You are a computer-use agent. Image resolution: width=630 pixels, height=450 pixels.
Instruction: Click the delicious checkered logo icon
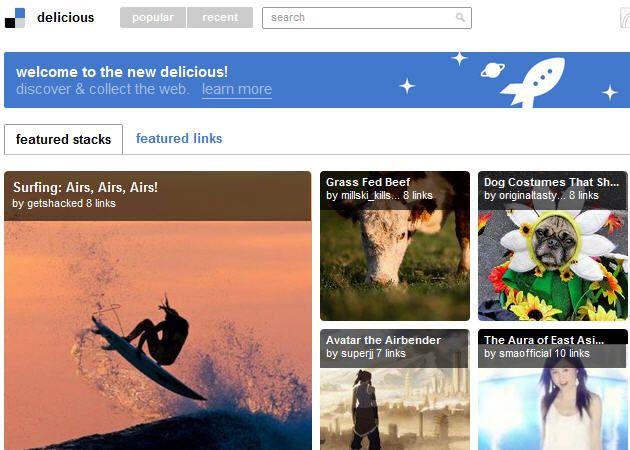click(15, 18)
